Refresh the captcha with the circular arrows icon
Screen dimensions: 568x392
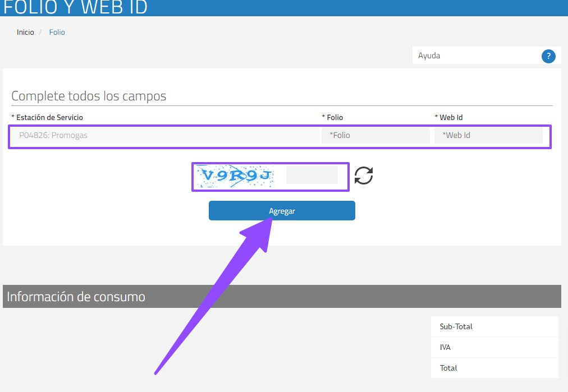click(x=364, y=176)
